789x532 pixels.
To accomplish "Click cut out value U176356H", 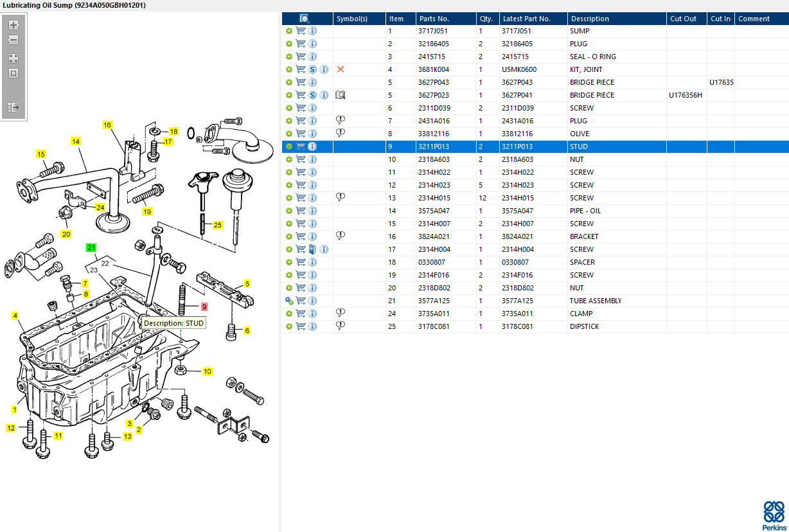I will (x=686, y=95).
